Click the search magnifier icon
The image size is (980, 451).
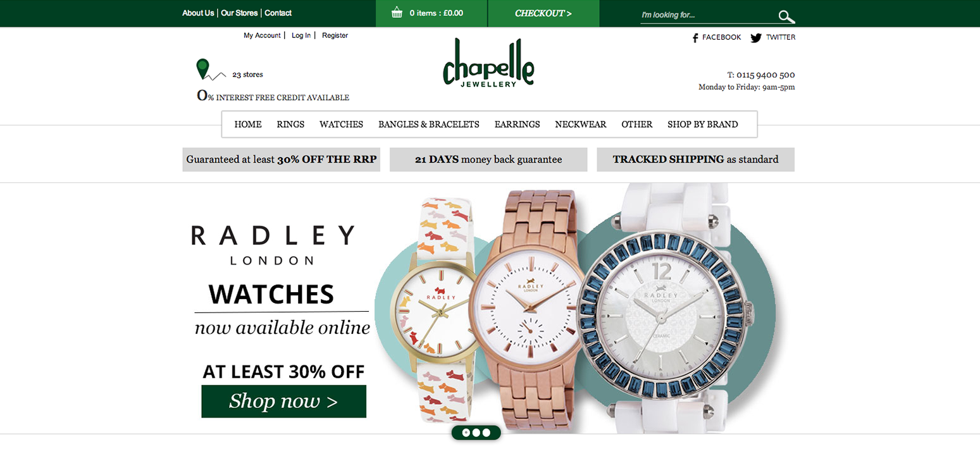(x=786, y=17)
